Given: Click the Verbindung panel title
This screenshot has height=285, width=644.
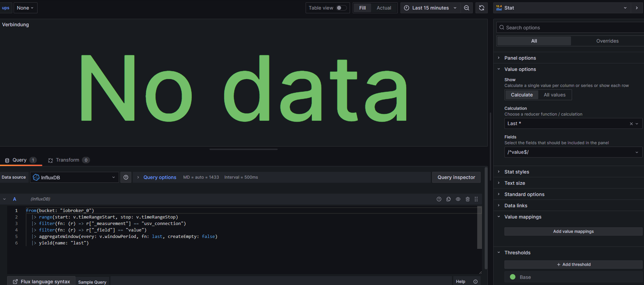Looking at the screenshot, I should [15, 25].
